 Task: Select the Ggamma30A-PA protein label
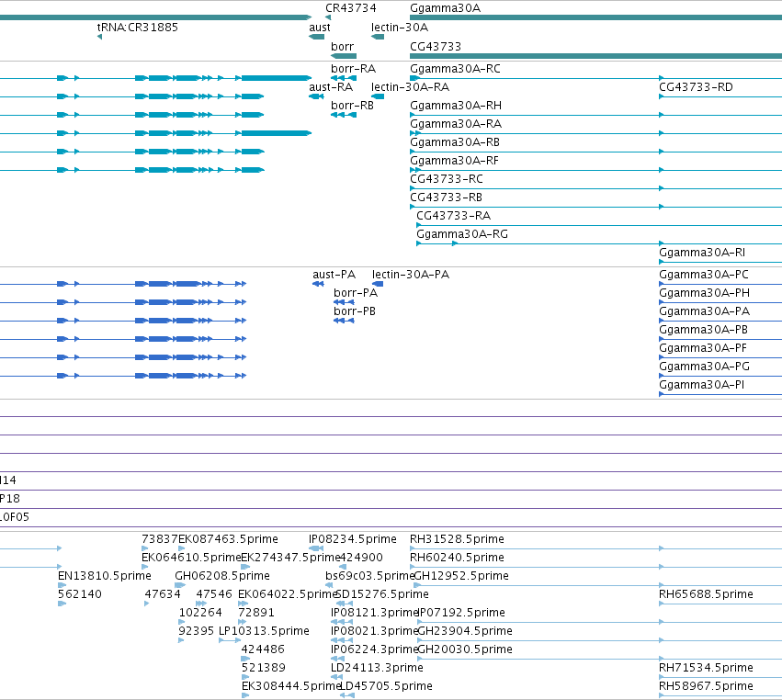tap(704, 311)
